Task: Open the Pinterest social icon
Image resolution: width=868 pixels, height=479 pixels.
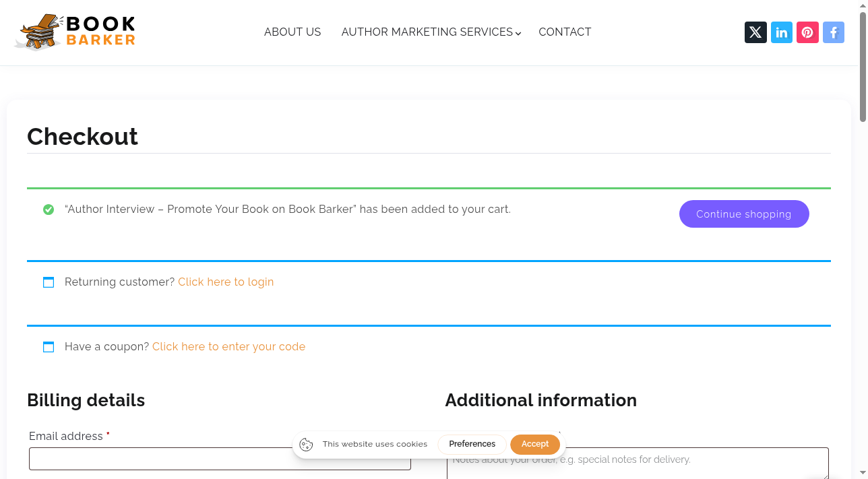Action: click(807, 32)
